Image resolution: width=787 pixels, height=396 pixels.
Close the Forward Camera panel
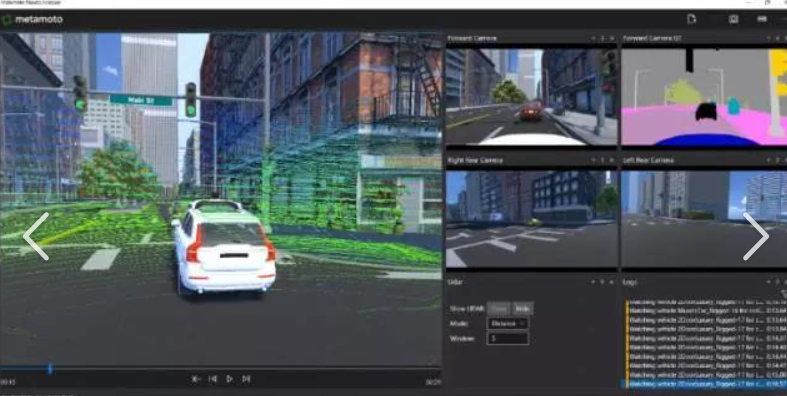(612, 38)
